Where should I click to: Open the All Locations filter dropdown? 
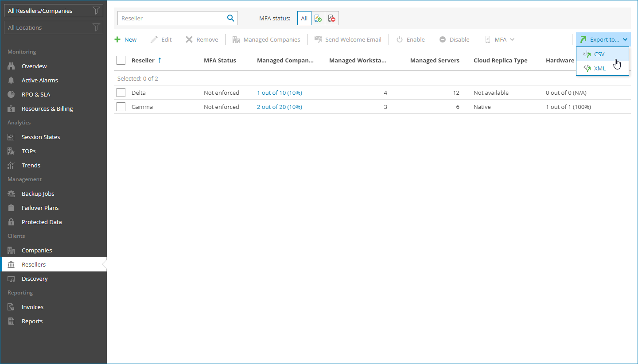(x=54, y=27)
